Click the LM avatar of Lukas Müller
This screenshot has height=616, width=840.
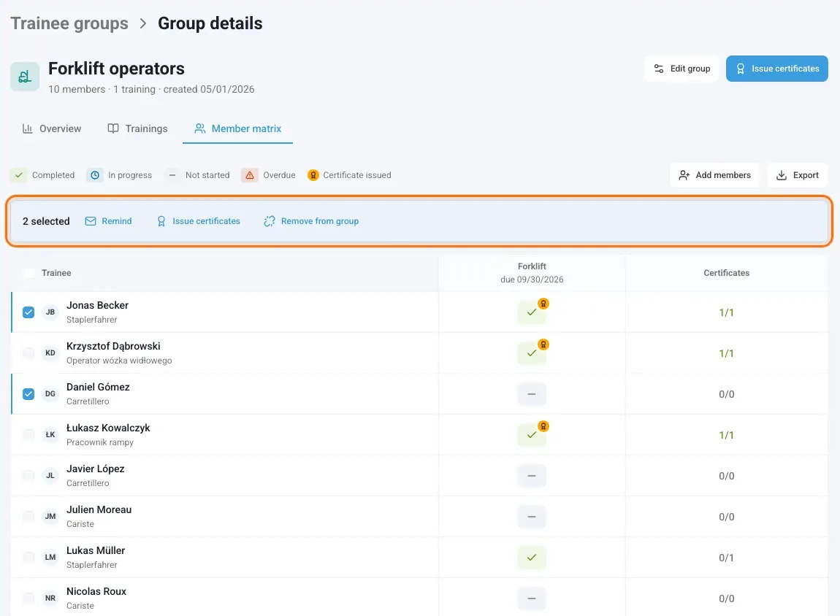[x=50, y=557]
